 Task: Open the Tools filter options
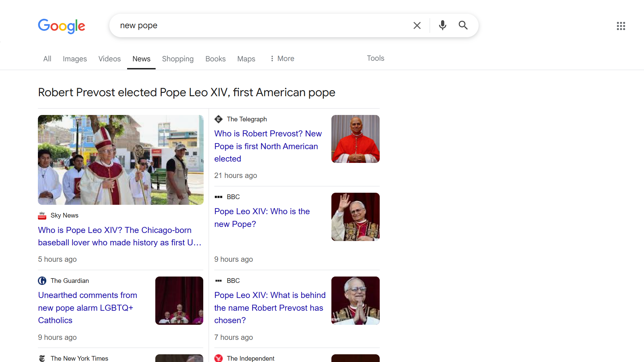click(375, 58)
